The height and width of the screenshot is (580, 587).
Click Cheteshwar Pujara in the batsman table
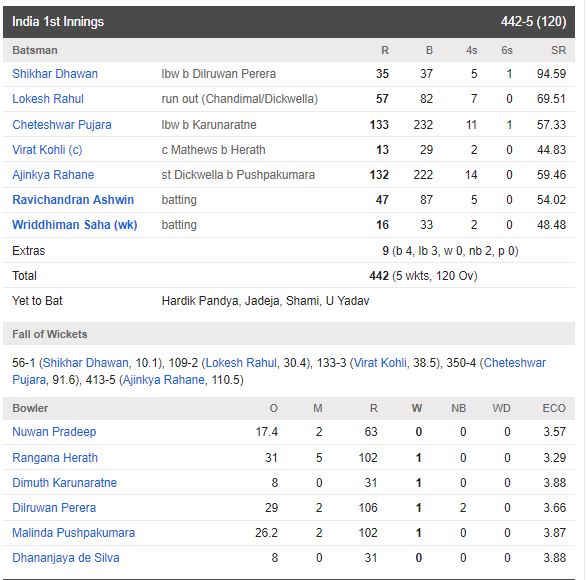point(62,125)
